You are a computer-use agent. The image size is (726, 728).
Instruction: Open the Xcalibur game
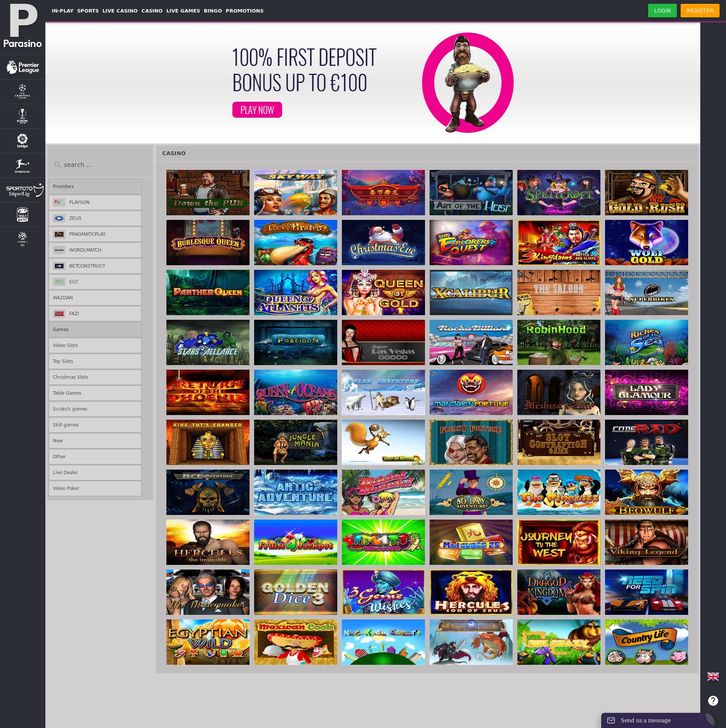pos(471,292)
